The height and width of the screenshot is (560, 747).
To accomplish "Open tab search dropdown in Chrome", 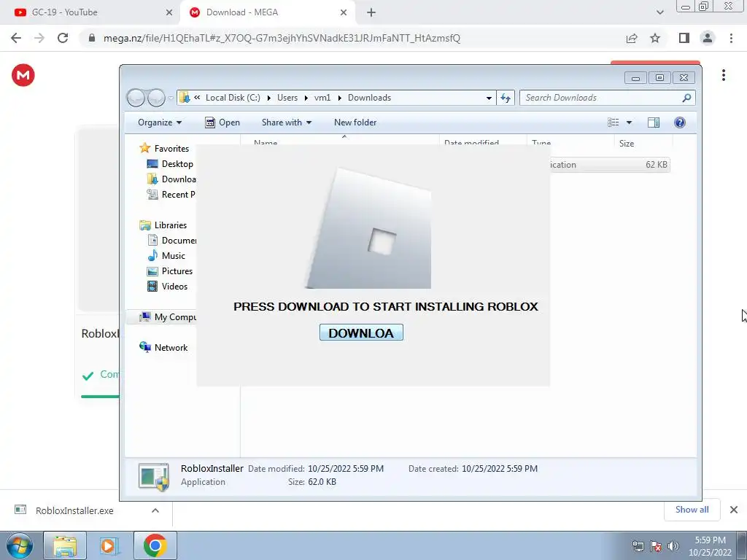I will (659, 13).
